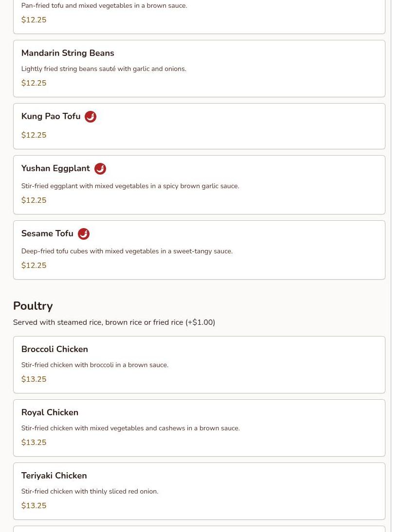Open the Broccoli Chicken menu card

pos(55,349)
